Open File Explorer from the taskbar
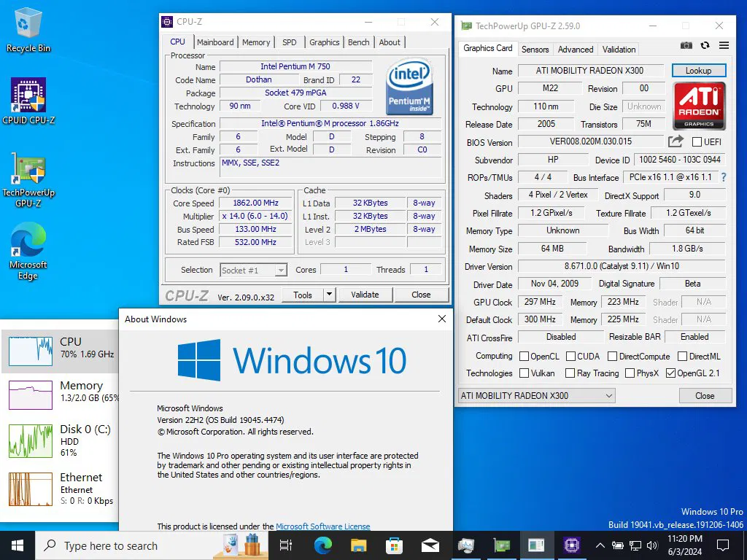This screenshot has height=560, width=747. (358, 545)
